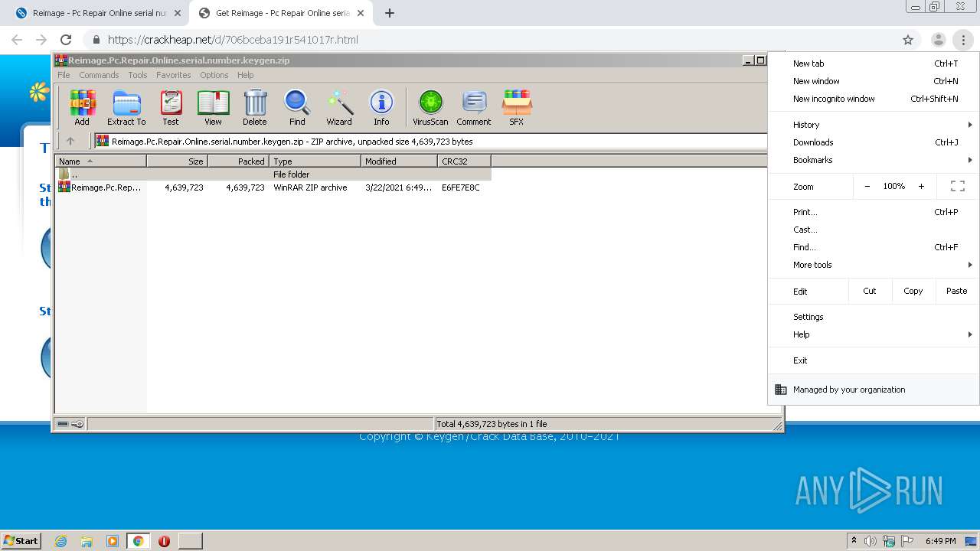Open Chrome profile avatar icon

pyautogui.click(x=938, y=40)
